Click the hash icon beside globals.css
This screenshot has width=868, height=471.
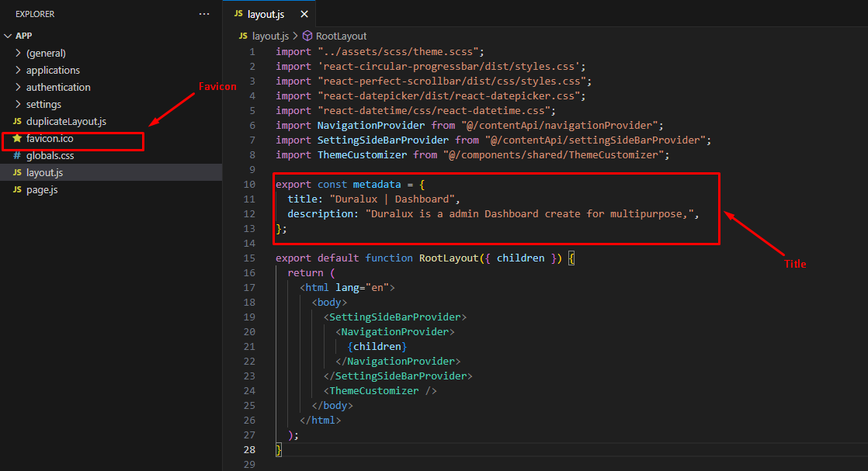[17, 155]
